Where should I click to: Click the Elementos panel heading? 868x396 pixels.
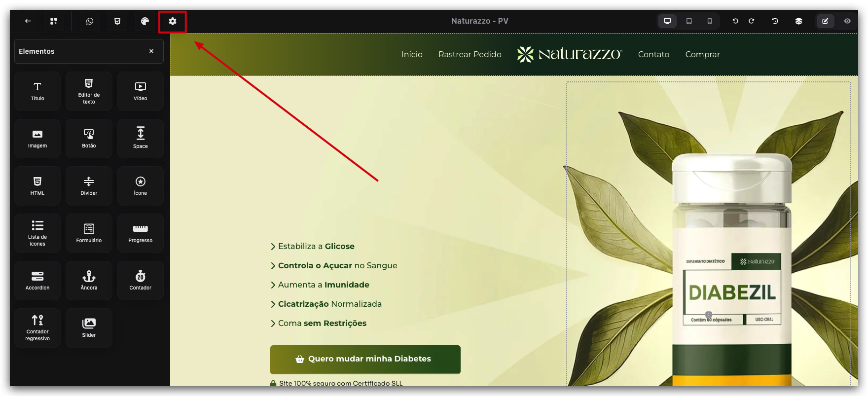(x=36, y=51)
